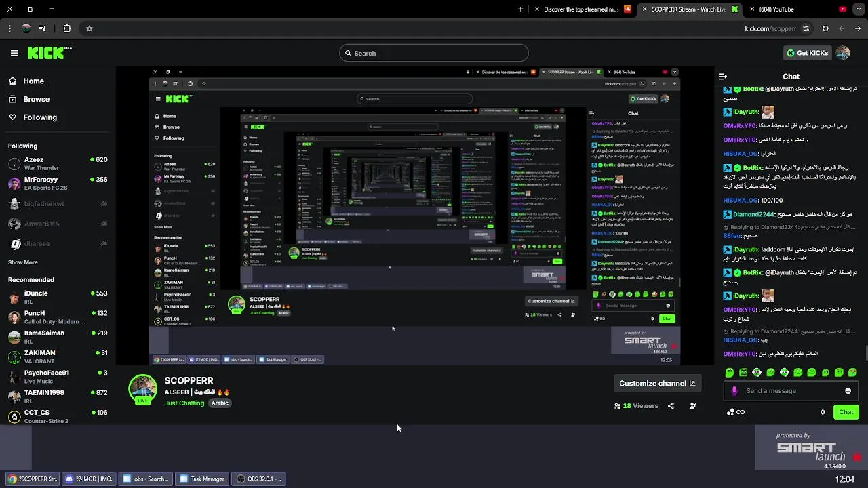
Task: Open recommended channel CCT_CS
Action: [58, 416]
